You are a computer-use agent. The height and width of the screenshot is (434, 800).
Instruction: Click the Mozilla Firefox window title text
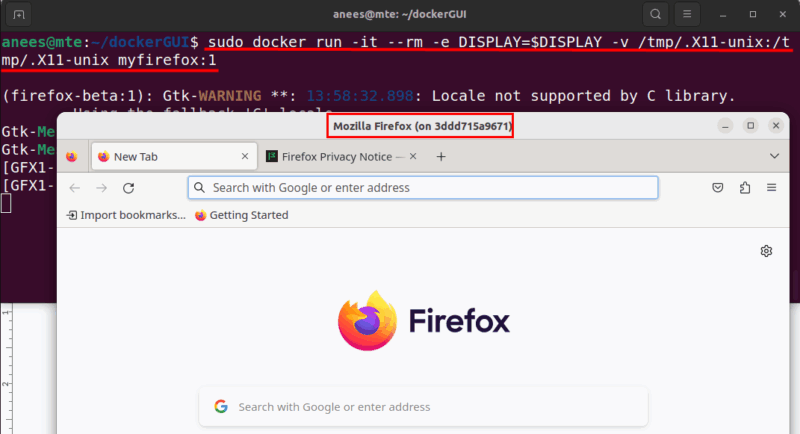(422, 126)
